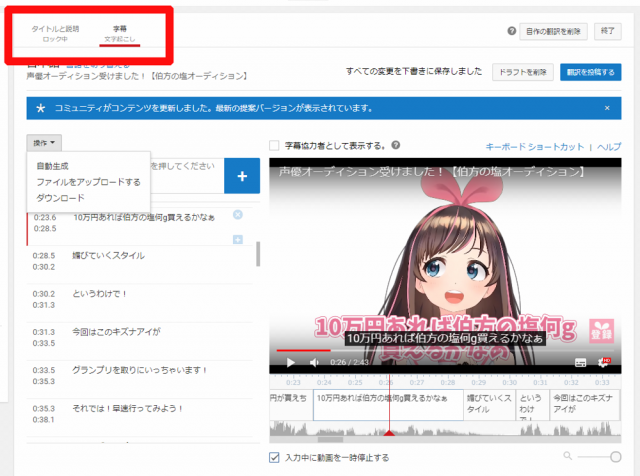Click timeline horizontal scrollbar
The image size is (640, 476).
[x=330, y=440]
